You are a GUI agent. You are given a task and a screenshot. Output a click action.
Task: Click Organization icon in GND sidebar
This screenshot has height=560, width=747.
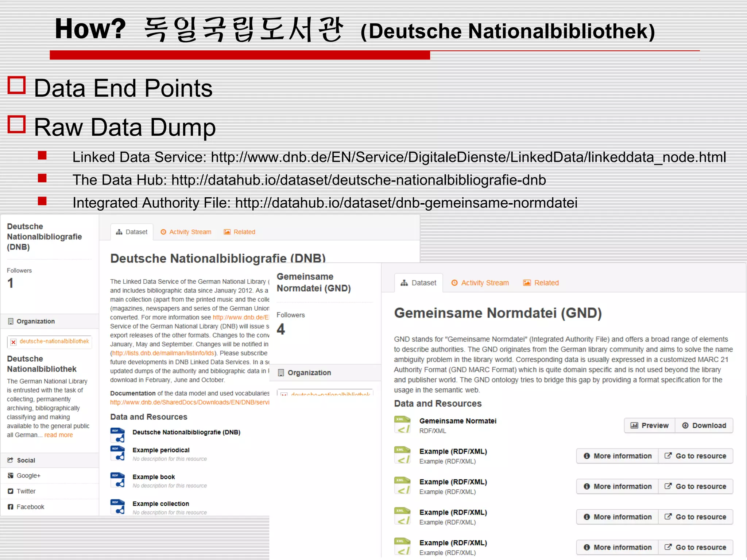pos(281,373)
